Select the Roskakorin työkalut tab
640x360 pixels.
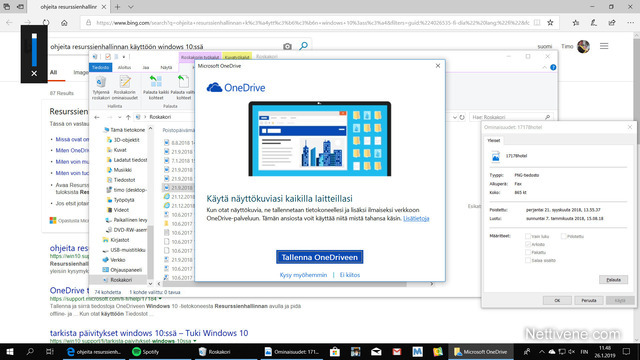[200, 57]
